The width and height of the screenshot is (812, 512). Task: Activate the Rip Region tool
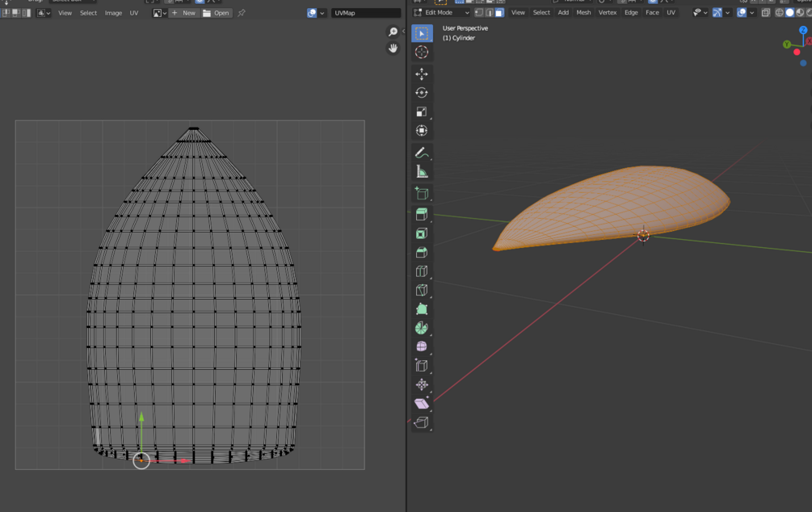coord(422,422)
